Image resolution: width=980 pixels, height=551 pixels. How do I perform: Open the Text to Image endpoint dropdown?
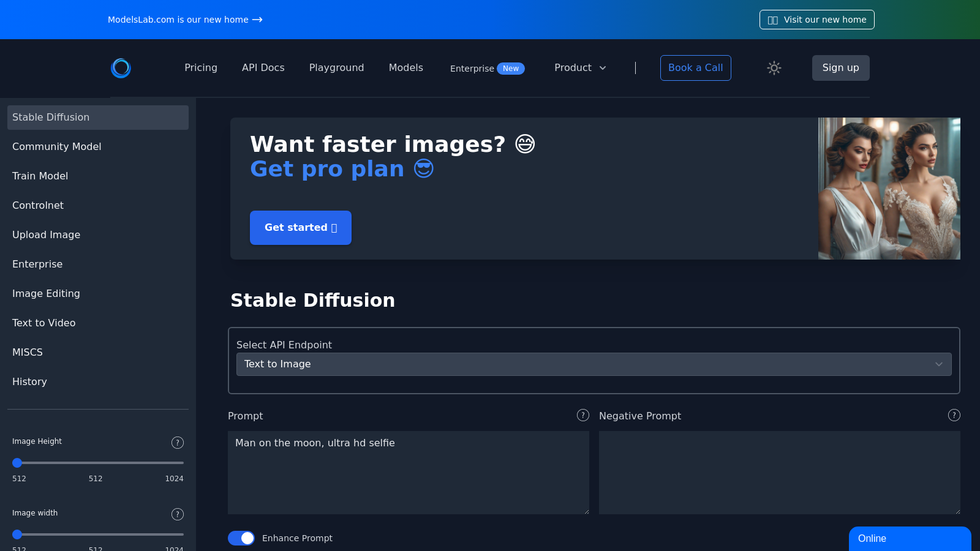pyautogui.click(x=593, y=364)
